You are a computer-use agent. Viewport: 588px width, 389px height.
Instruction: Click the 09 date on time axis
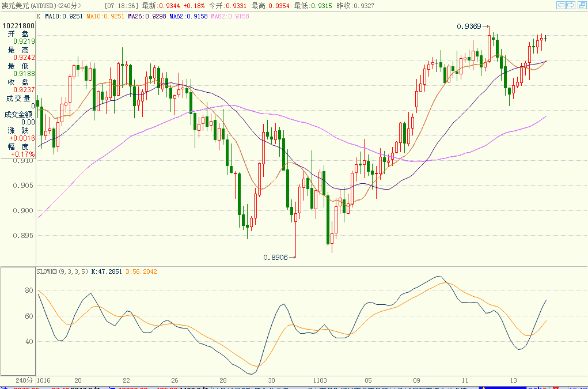coord(416,380)
